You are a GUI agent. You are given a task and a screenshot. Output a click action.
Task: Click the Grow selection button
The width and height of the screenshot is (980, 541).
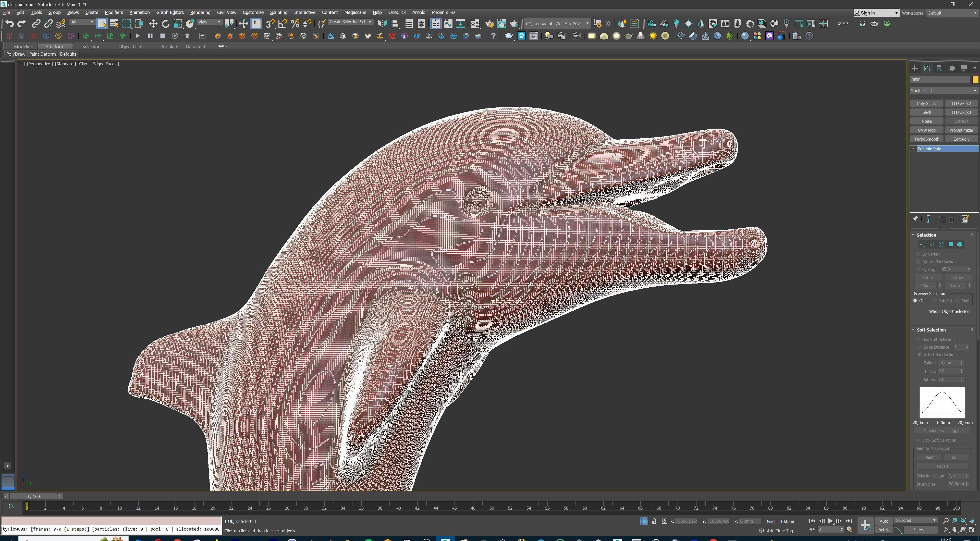click(958, 277)
